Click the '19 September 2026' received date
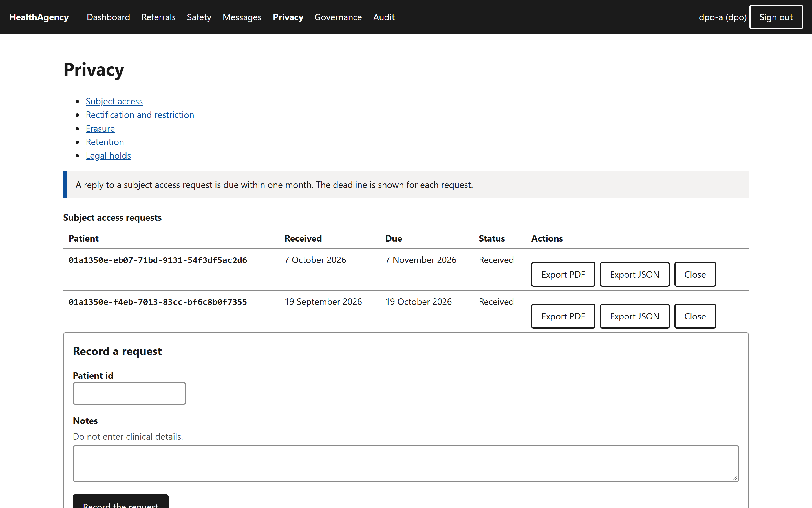The image size is (812, 508). click(323, 302)
